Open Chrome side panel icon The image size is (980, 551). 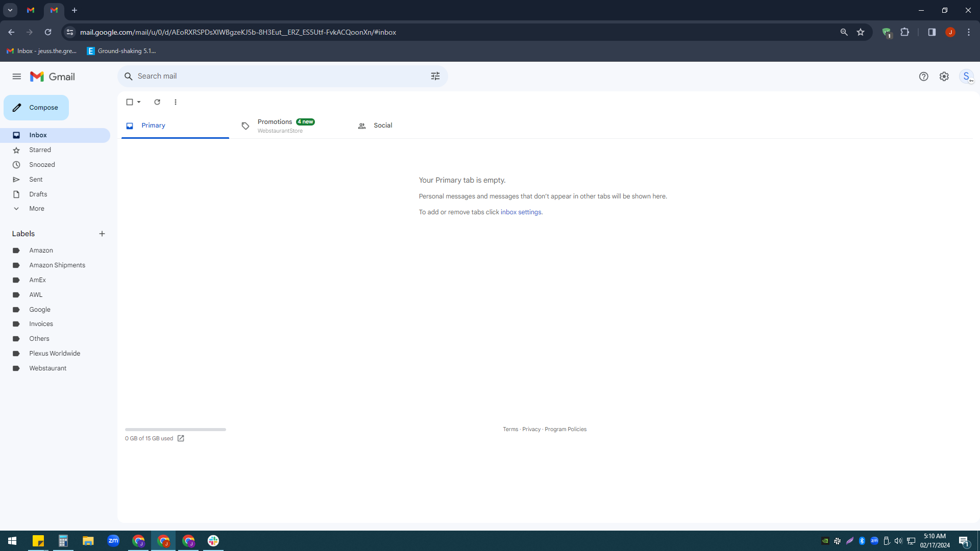point(932,32)
